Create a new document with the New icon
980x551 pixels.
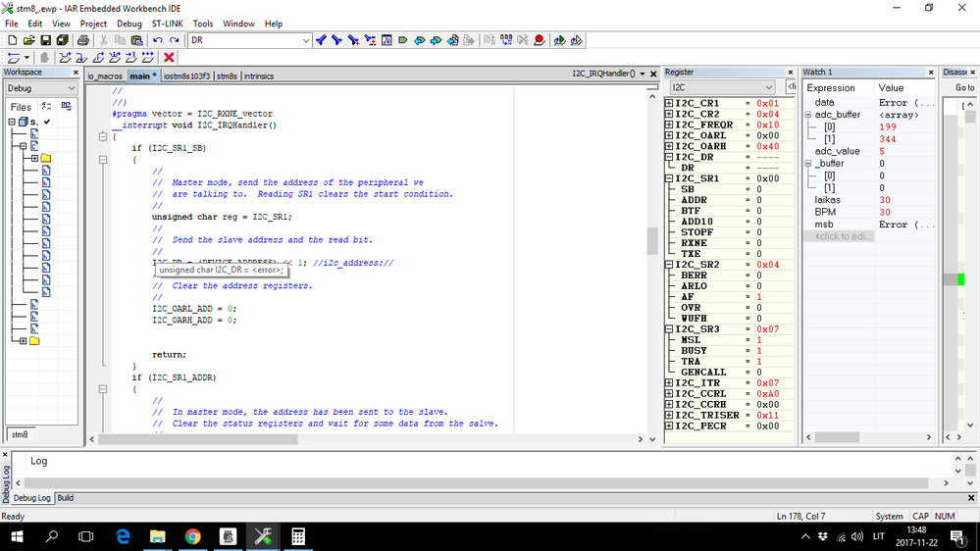13,40
